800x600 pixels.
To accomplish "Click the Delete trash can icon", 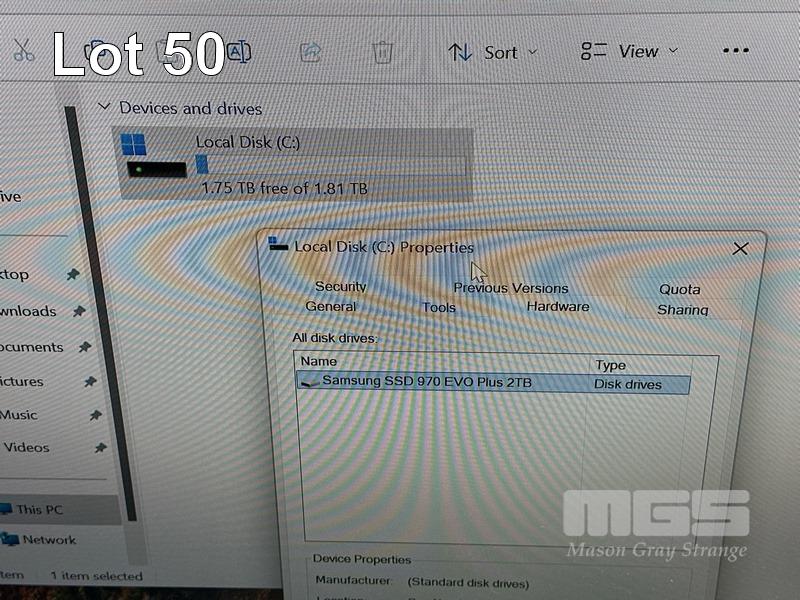I will point(382,52).
